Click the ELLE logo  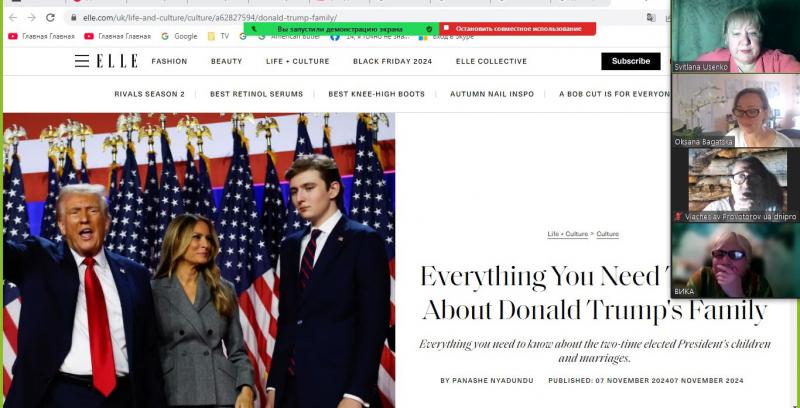click(117, 61)
